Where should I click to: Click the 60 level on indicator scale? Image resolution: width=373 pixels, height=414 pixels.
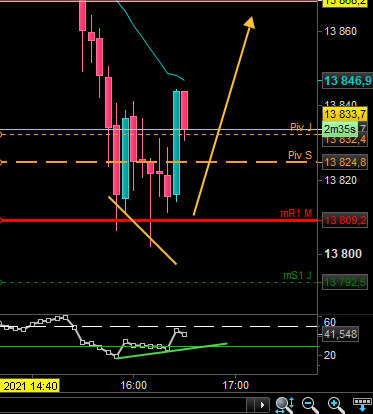click(x=329, y=322)
